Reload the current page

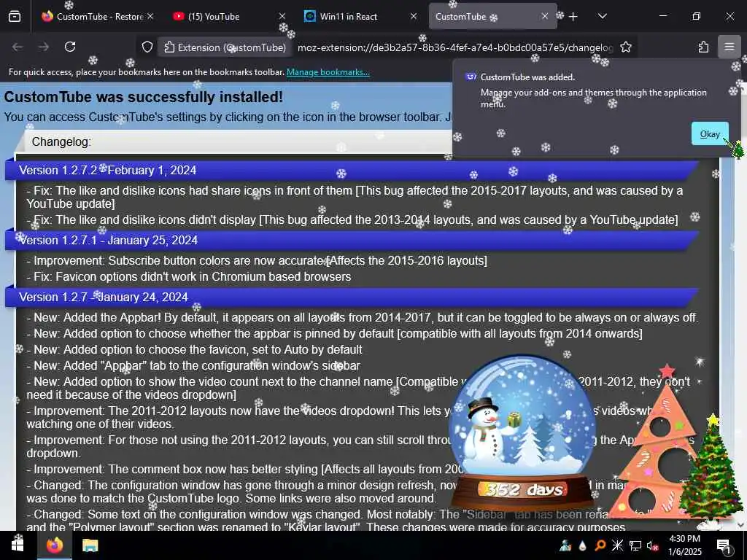pos(70,47)
